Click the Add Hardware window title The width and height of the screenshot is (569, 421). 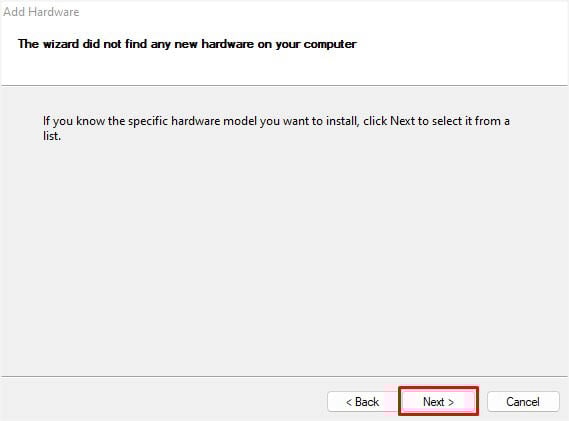click(x=41, y=12)
